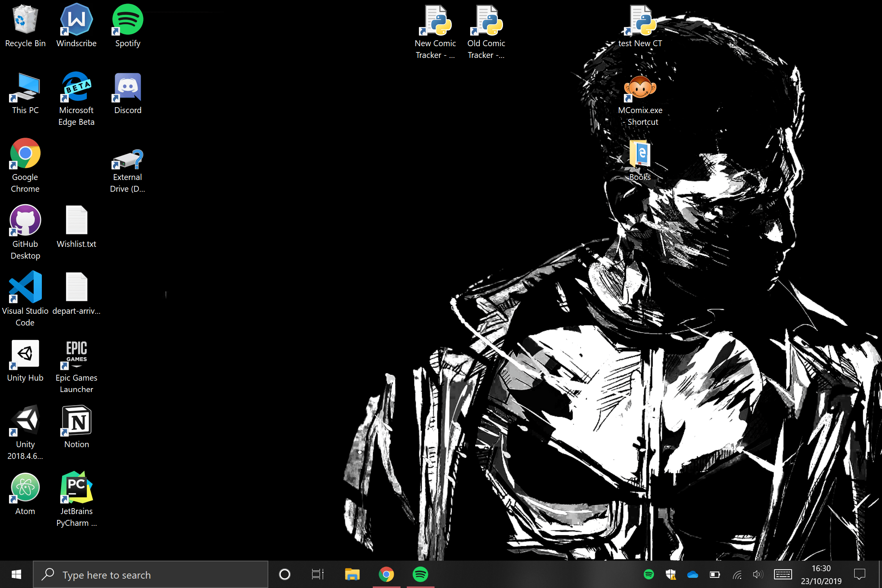Select the JetBrains PyCharm shortcut
The height and width of the screenshot is (588, 882).
[76, 500]
